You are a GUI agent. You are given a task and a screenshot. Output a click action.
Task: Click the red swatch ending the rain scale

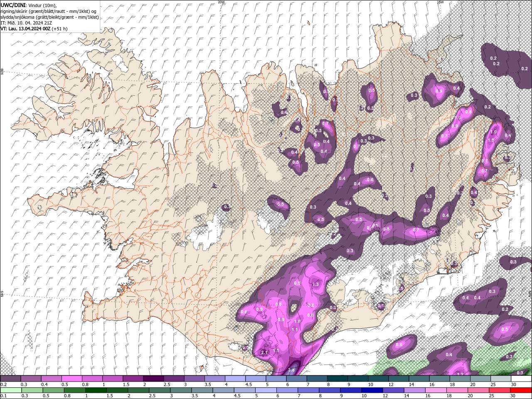pyautogui.click(x=521, y=390)
